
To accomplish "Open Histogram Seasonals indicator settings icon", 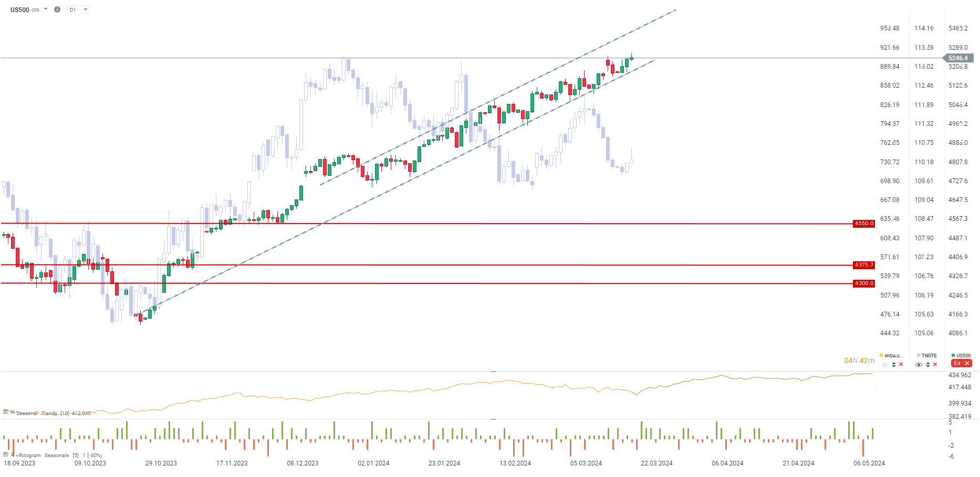I will pos(6,454).
